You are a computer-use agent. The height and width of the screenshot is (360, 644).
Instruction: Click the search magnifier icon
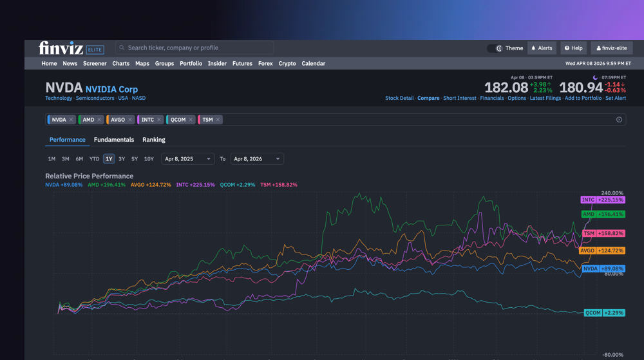[122, 48]
